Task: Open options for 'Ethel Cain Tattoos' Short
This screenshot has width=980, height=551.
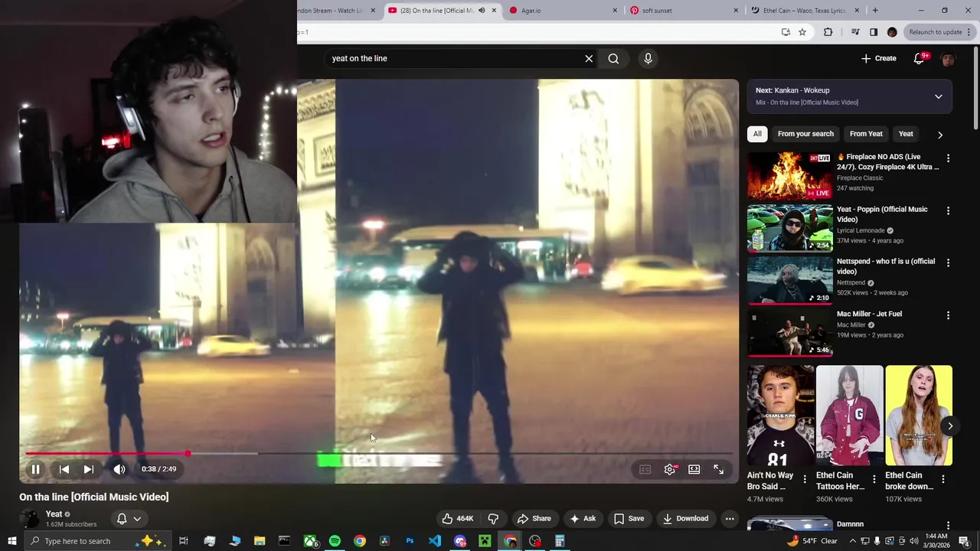Action: click(x=874, y=479)
